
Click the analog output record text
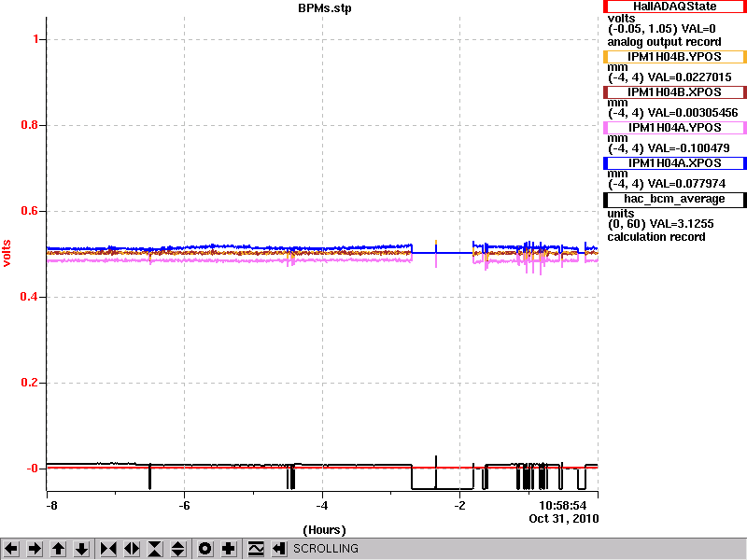click(x=664, y=42)
